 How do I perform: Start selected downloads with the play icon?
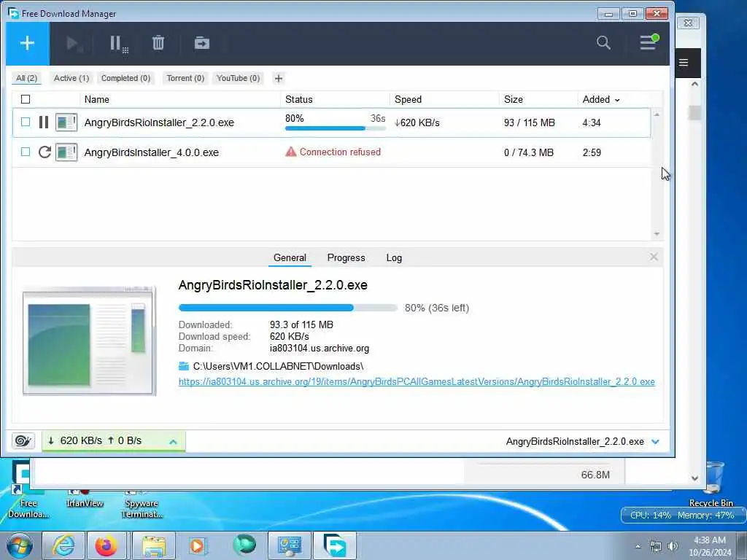(x=74, y=44)
